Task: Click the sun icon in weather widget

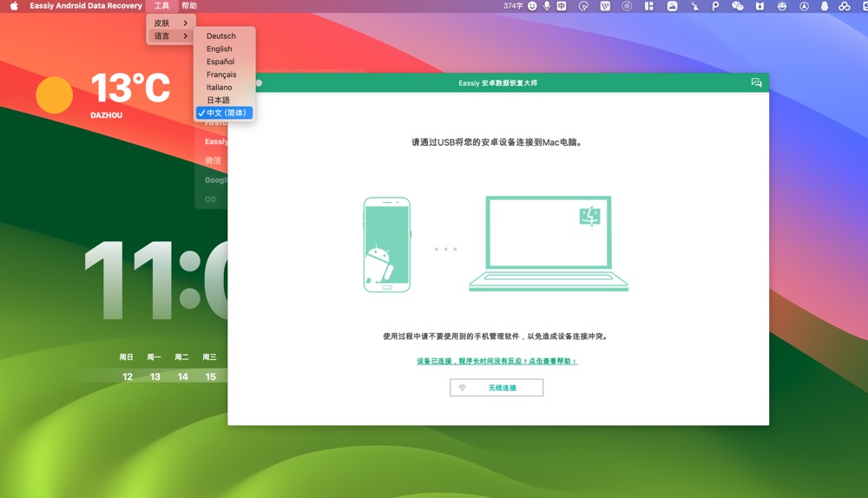Action: [54, 95]
